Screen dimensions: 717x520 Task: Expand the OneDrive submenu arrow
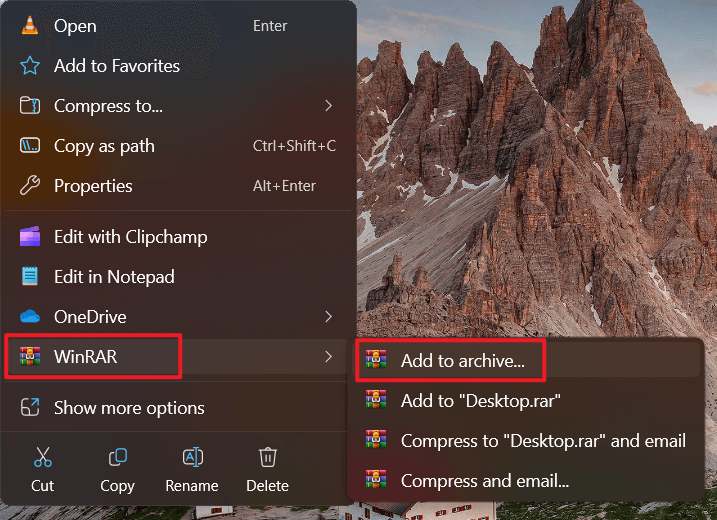coord(329,317)
